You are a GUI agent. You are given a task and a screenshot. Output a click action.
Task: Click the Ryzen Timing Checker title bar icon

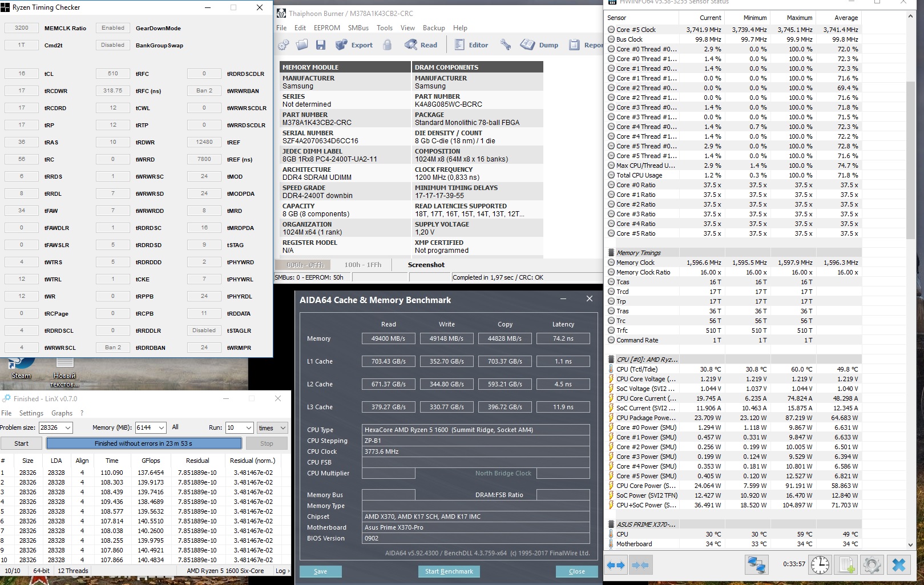(5, 7)
